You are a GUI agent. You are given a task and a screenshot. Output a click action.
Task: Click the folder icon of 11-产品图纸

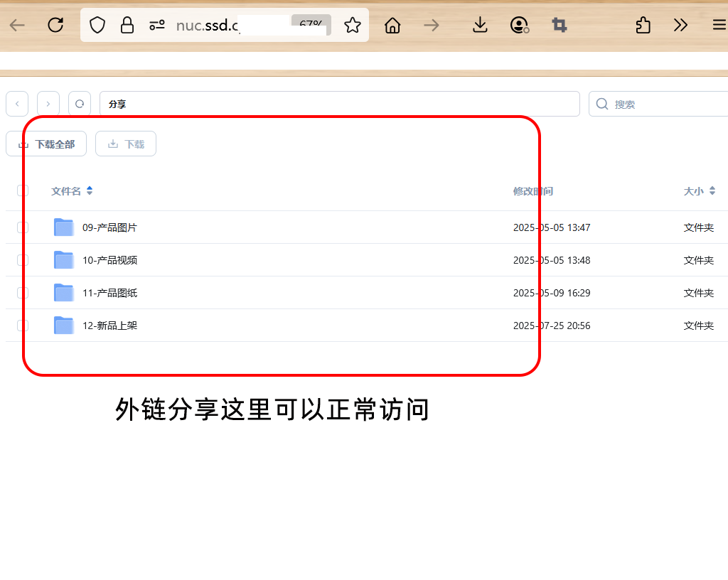tap(63, 293)
